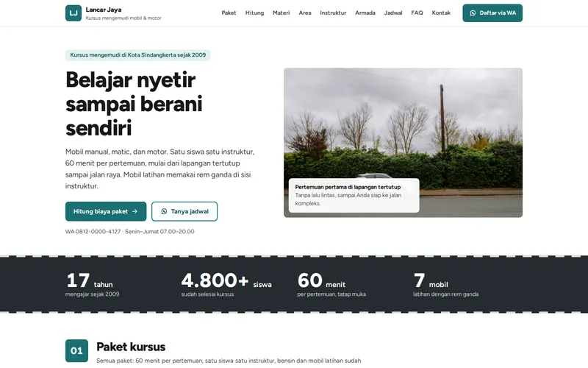Viewport: 588px width, 368px height.
Task: Click the Hitung biaya paket button
Action: coord(106,211)
